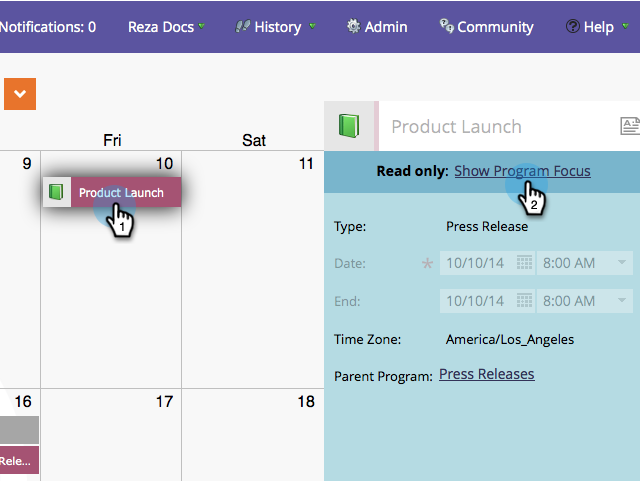Click the History footprints icon
641x481 pixels.
coord(243,27)
